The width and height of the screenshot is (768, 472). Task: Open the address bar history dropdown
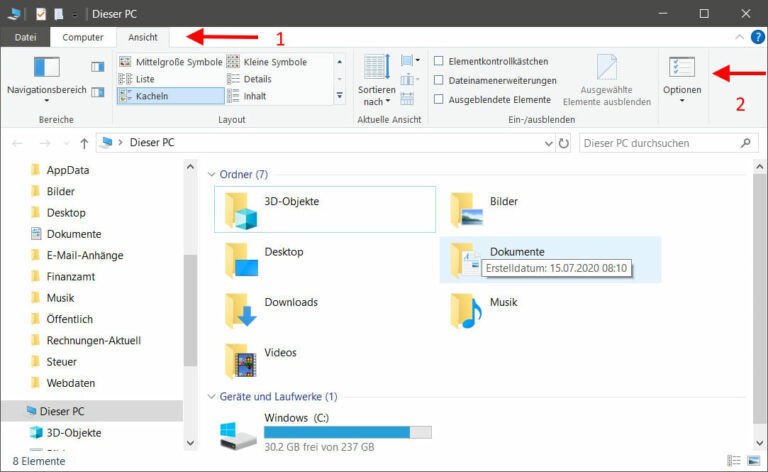point(549,143)
